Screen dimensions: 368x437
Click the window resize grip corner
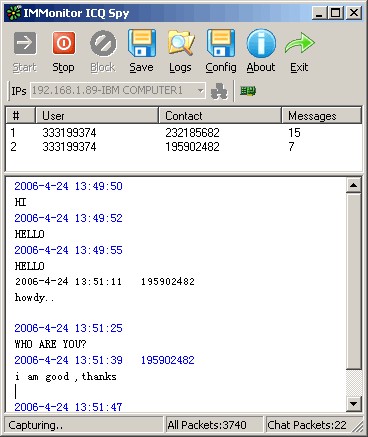point(358,426)
